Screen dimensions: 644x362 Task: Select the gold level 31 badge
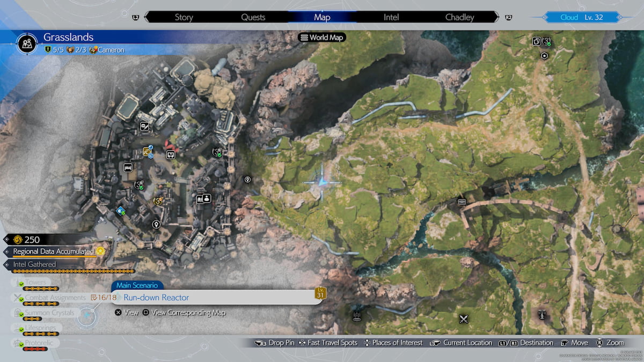tap(321, 293)
